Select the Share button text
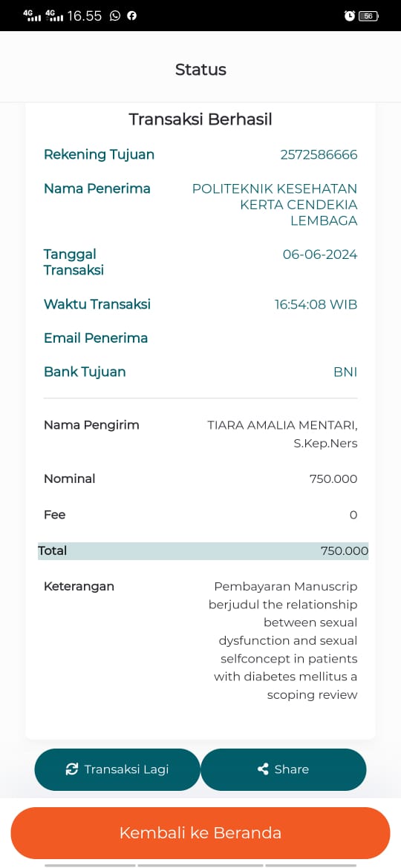Image resolution: width=401 pixels, height=868 pixels. tap(291, 769)
